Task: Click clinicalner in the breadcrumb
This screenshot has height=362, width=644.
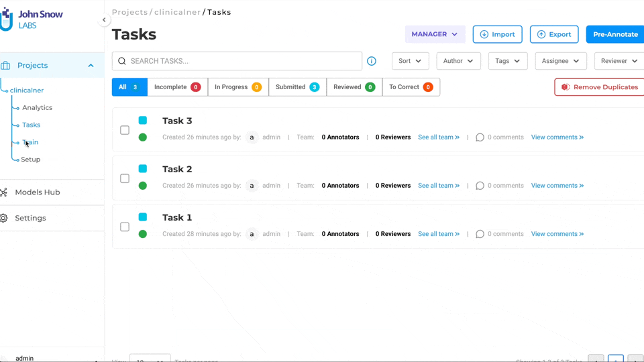Action: click(x=177, y=12)
